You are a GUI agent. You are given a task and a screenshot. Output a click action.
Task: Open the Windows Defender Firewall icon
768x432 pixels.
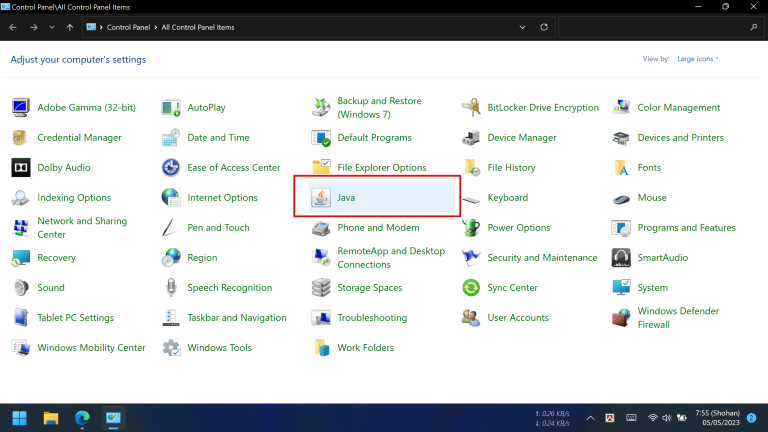point(621,318)
